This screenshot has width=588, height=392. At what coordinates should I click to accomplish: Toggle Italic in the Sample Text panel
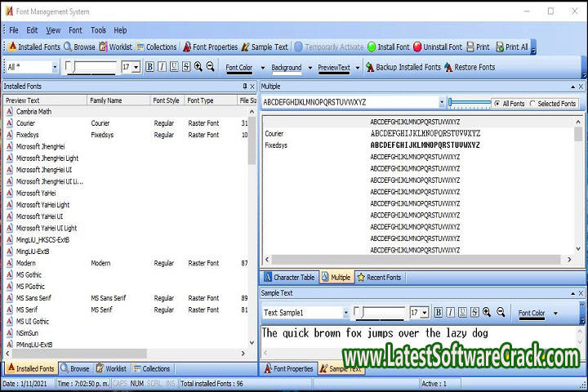[x=450, y=312]
